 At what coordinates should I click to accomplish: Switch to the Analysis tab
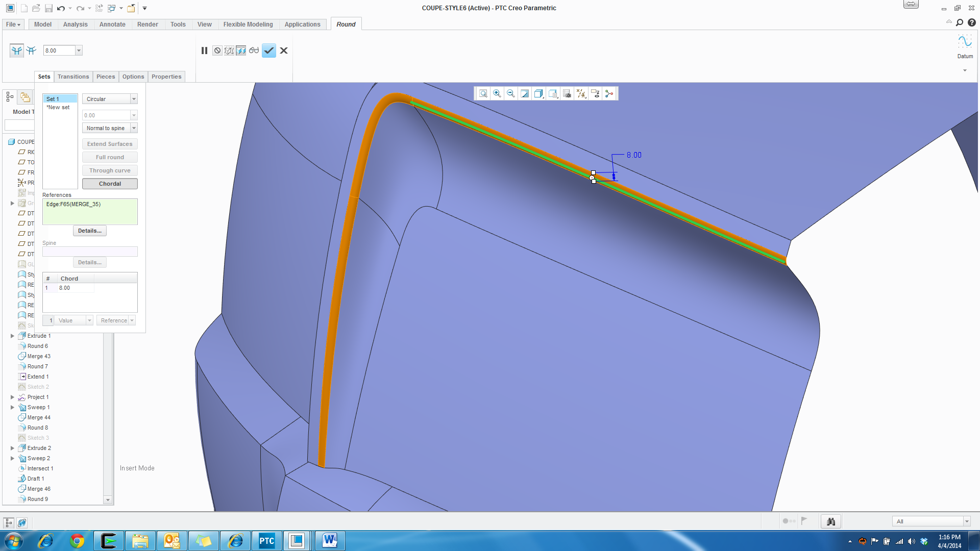(x=76, y=24)
